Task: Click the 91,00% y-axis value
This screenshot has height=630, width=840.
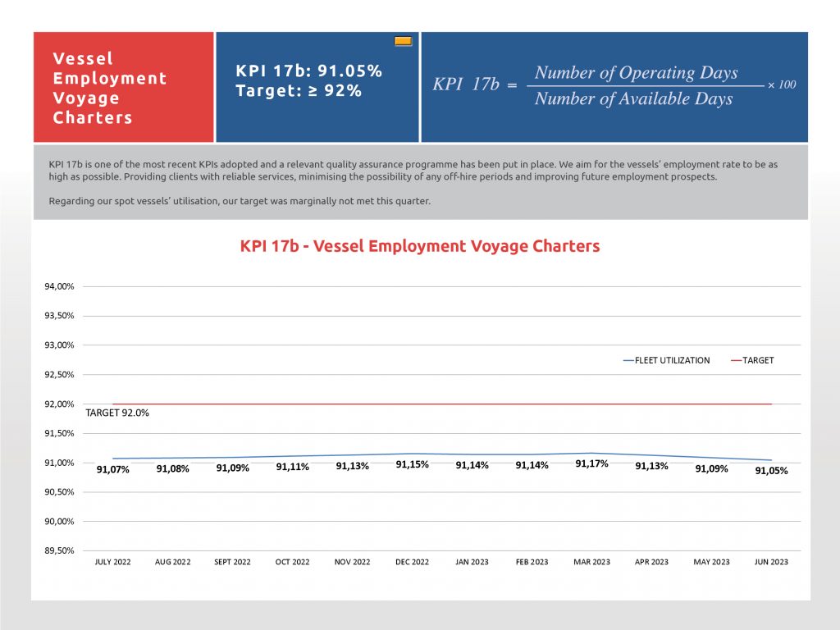Action: pos(59,463)
